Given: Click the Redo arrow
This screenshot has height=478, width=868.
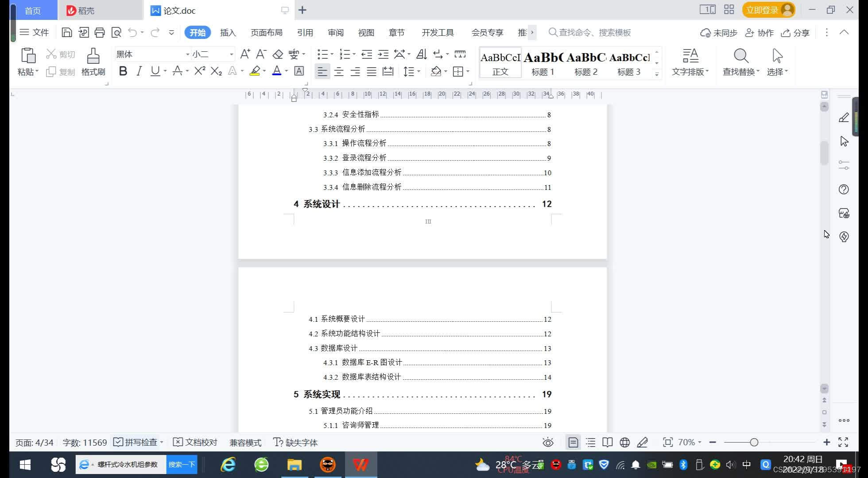Looking at the screenshot, I should click(x=155, y=32).
